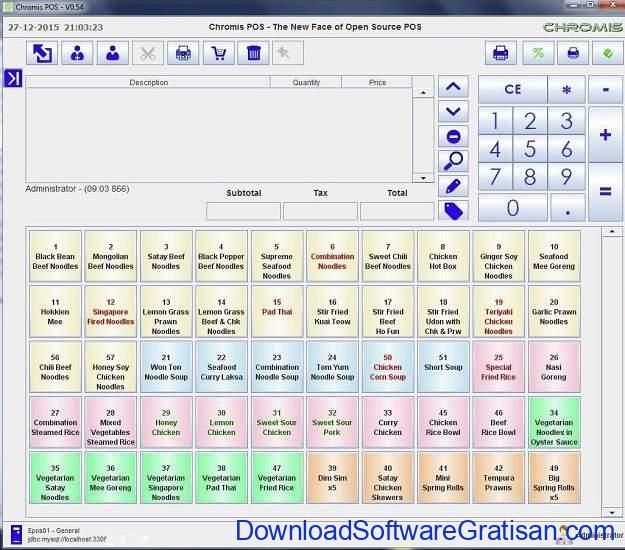Add Tempura Prawns item
The width and height of the screenshot is (625, 550).
click(499, 478)
